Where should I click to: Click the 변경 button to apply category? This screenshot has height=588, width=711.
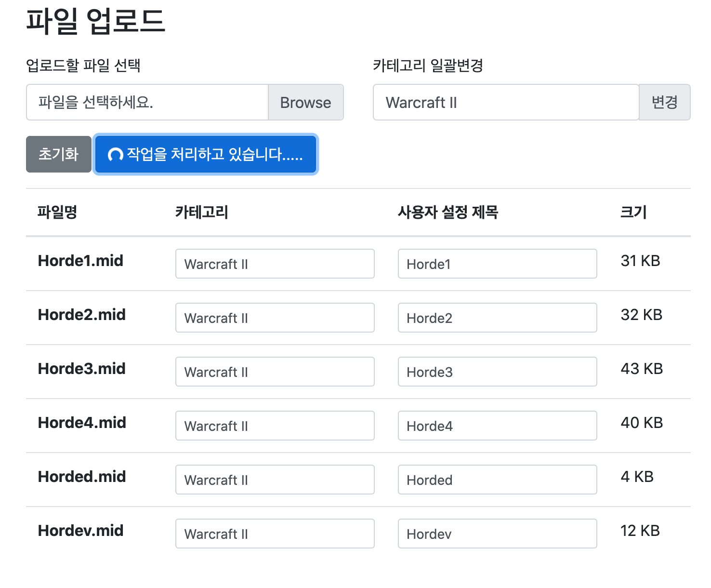(664, 103)
